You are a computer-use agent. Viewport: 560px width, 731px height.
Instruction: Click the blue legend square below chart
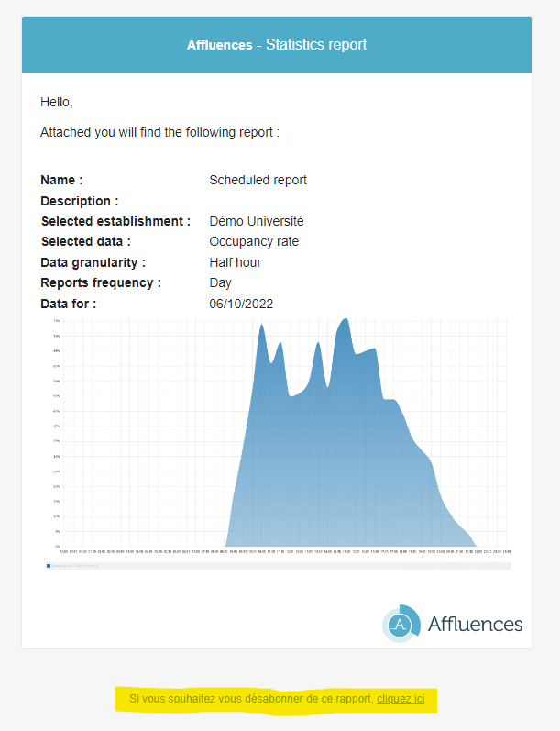(49, 566)
